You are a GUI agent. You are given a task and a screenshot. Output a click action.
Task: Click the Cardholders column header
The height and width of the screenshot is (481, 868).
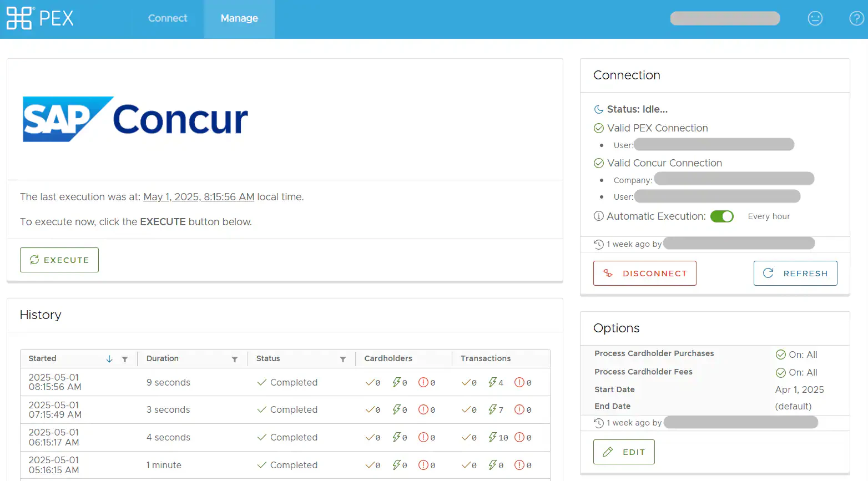coord(388,358)
